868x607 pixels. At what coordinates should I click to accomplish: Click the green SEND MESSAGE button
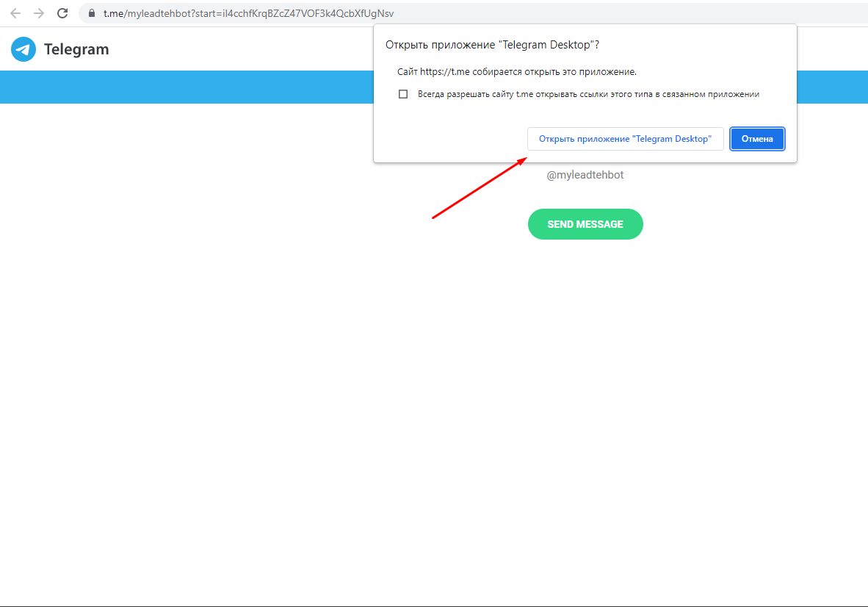tap(585, 224)
